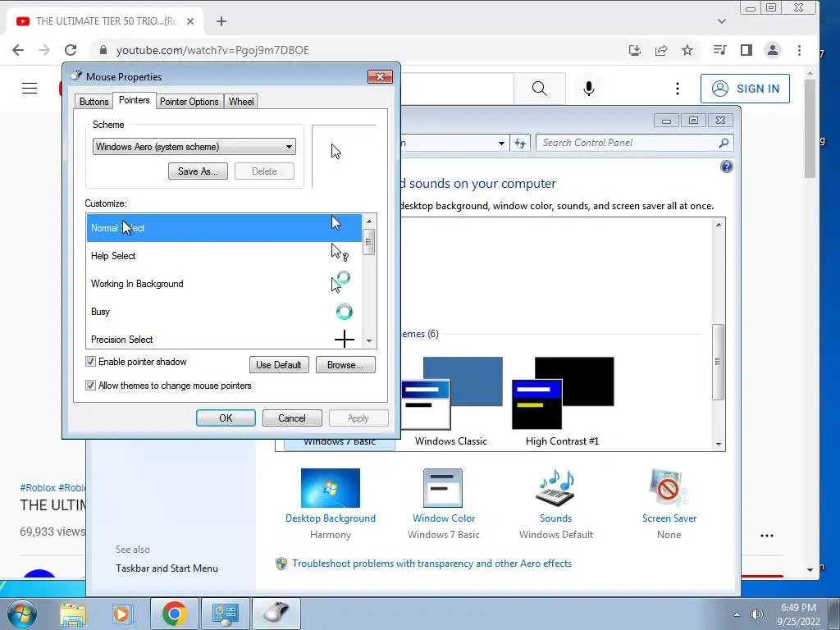Open a new Chrome tab
Image resolution: width=840 pixels, height=630 pixels.
221,21
